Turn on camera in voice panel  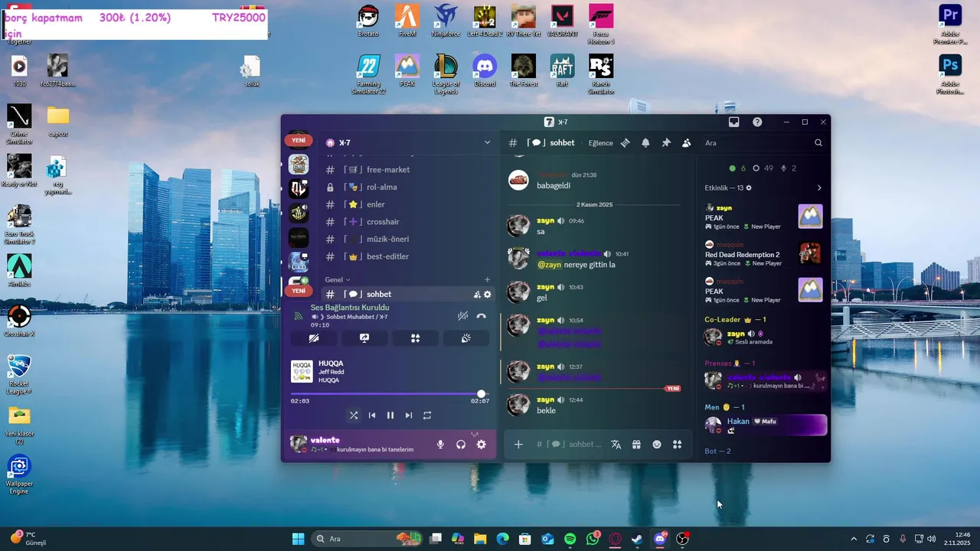tap(314, 338)
